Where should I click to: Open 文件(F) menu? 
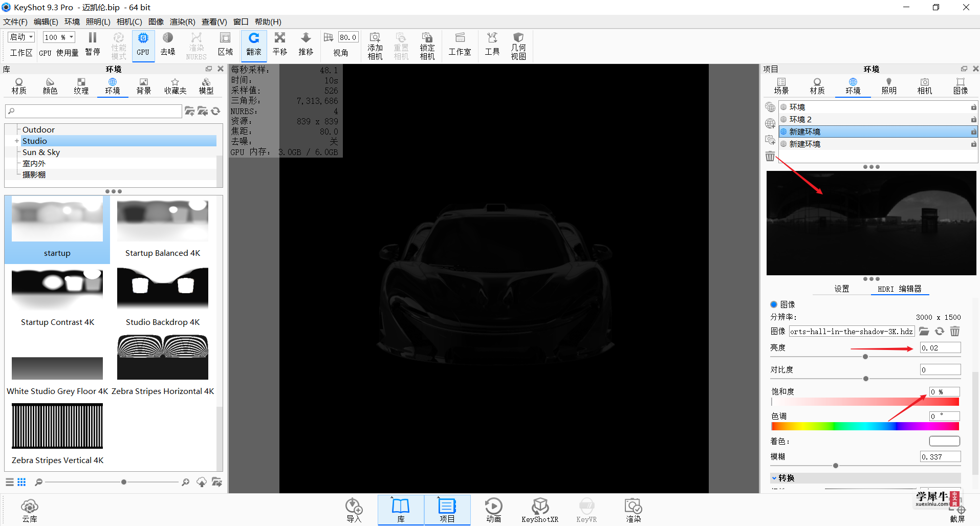point(15,22)
